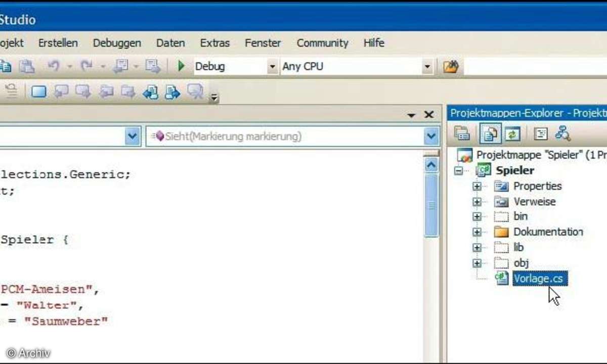This screenshot has height=364, width=607.
Task: Open the Debug configuration dropdown
Action: pyautogui.click(x=272, y=67)
